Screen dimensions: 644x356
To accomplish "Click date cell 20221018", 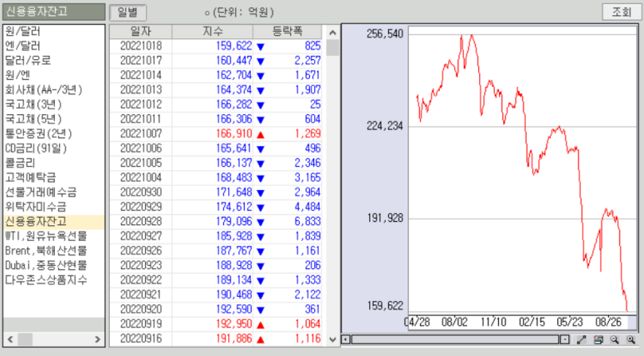I will (x=141, y=46).
